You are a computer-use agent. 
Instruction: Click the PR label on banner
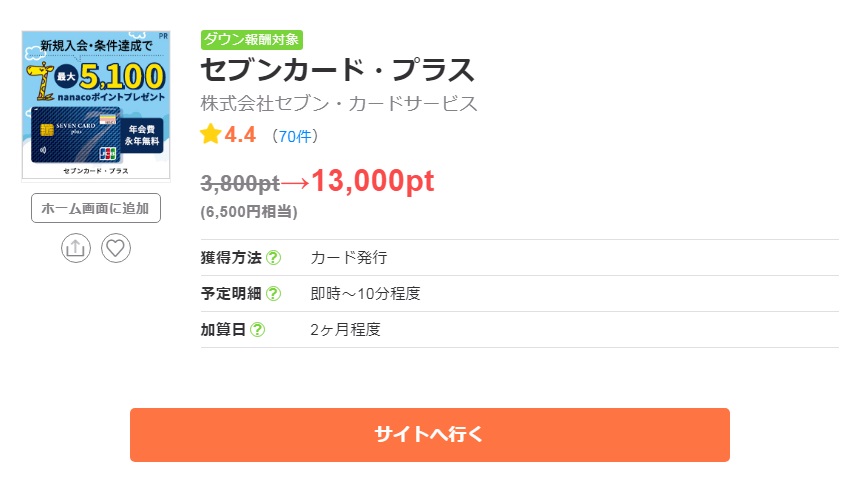coord(163,36)
